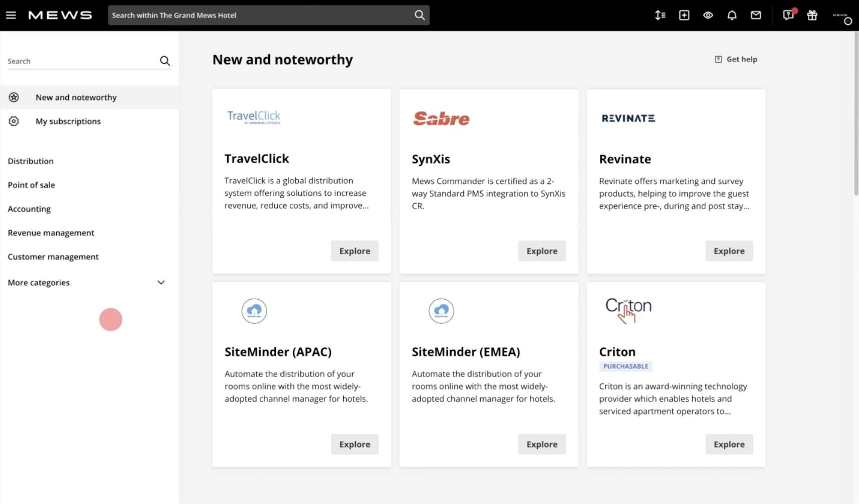This screenshot has height=504, width=859.
Task: Open the user profile menu in the header
Action: pos(842,17)
